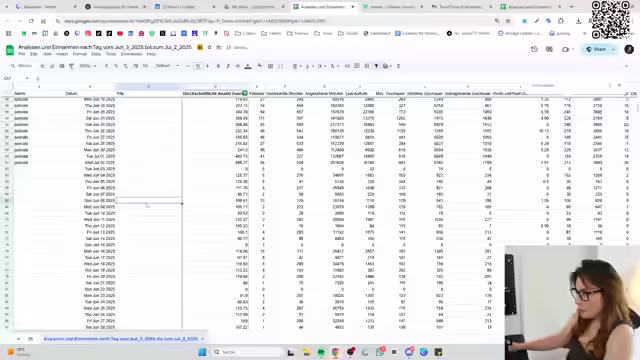Open the text color tool
The image size is (640, 360).
pos(248,66)
